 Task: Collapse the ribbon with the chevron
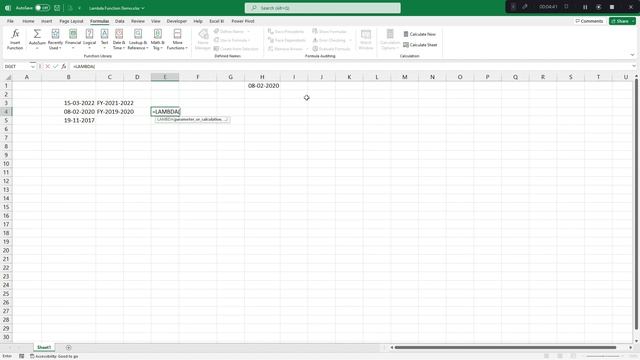[x=632, y=55]
